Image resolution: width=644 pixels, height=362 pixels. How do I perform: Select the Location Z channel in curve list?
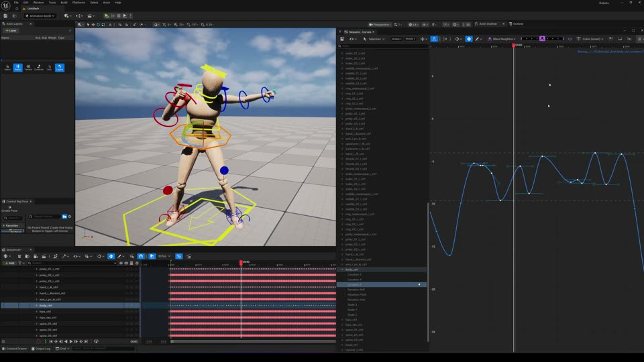pyautogui.click(x=382, y=284)
